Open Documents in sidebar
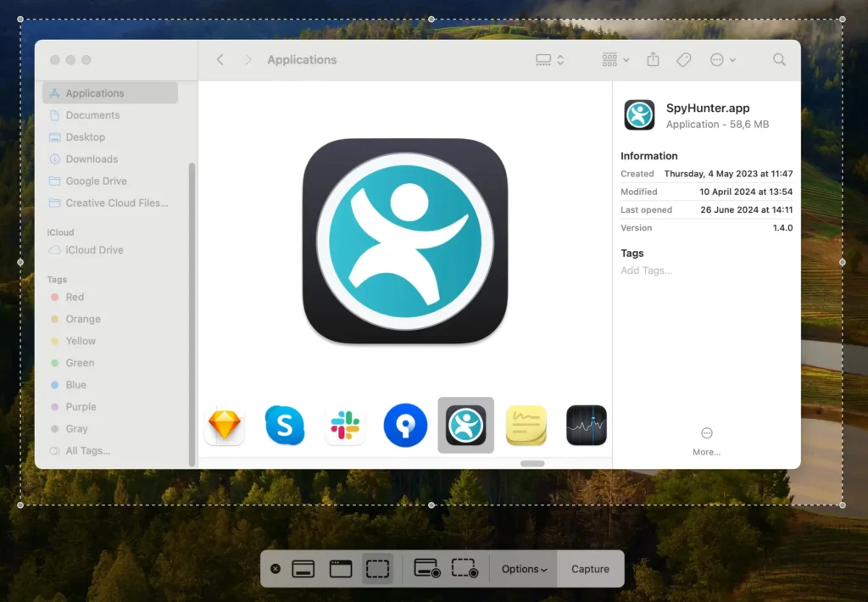Image resolution: width=868 pixels, height=602 pixels. 110,115
